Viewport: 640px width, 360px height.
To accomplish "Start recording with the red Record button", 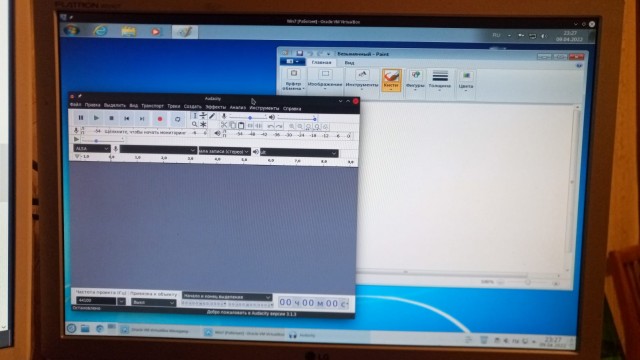I will (160, 119).
